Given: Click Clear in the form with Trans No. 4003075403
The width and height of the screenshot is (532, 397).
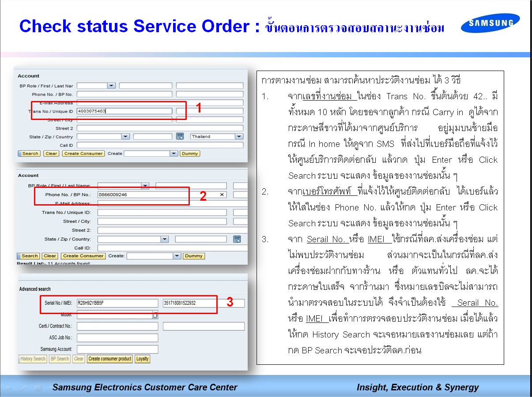Looking at the screenshot, I should pos(51,154).
